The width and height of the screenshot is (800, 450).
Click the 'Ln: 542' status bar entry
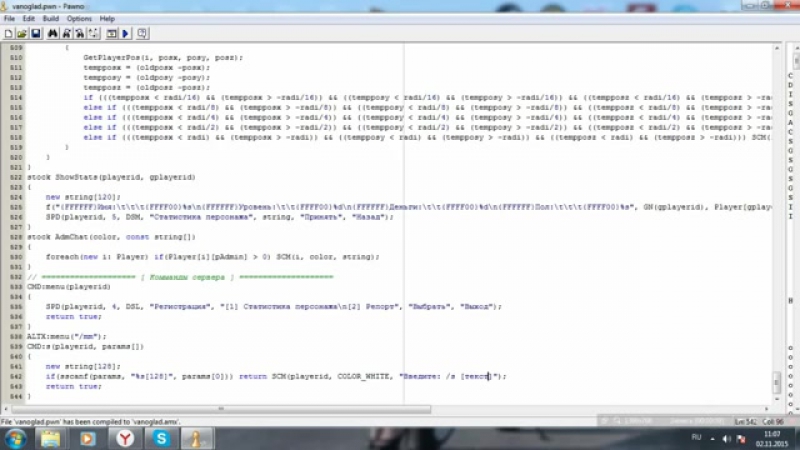pyautogui.click(x=745, y=422)
